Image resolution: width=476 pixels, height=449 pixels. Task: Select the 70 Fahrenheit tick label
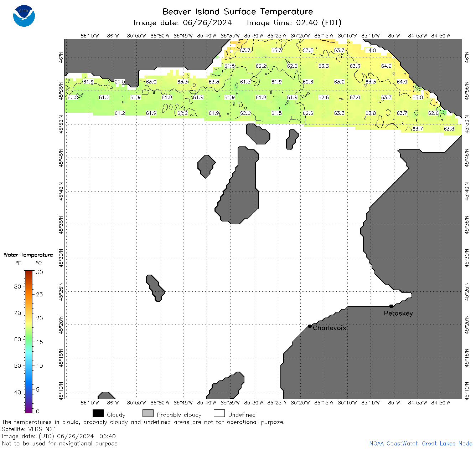[17, 313]
